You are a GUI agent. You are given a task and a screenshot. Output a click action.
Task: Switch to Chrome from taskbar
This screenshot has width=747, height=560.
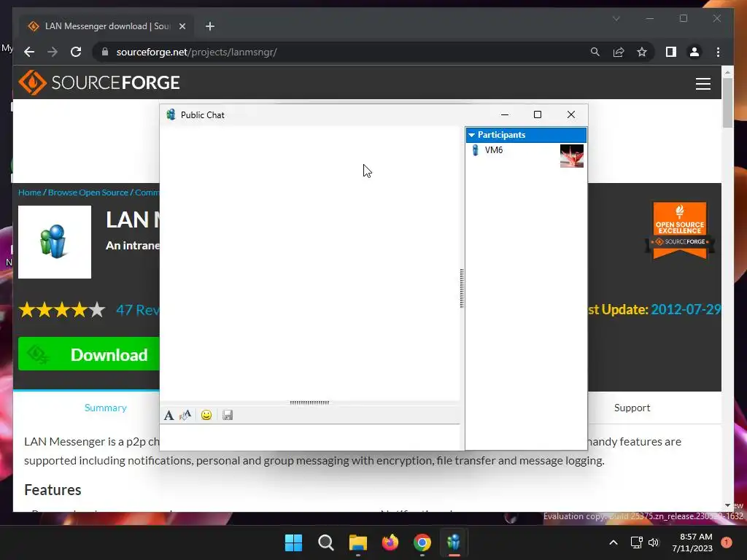tap(422, 542)
